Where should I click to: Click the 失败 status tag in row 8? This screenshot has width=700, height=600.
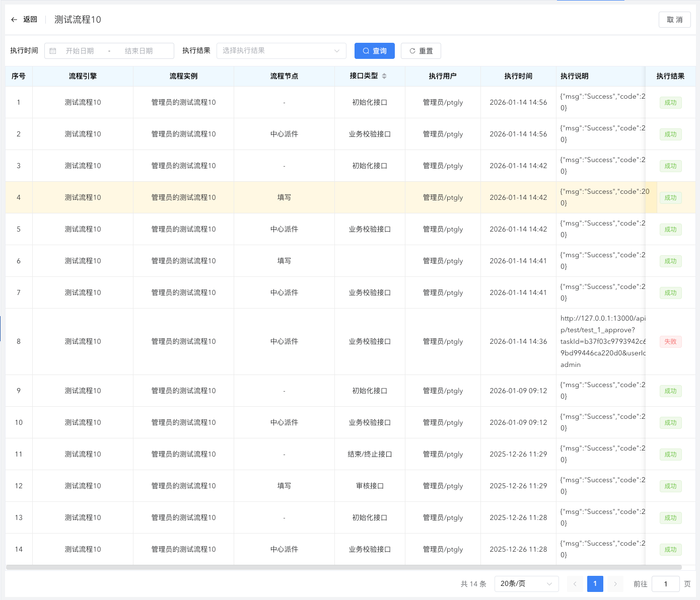670,342
